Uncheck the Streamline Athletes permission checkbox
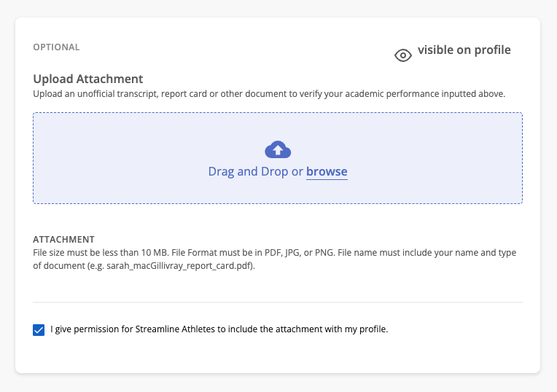557x392 pixels. 39,330
